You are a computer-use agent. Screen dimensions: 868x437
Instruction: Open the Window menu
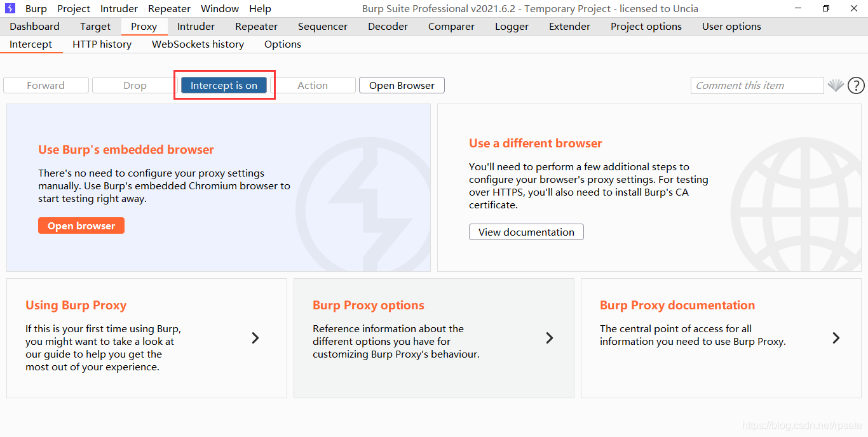[x=220, y=9]
